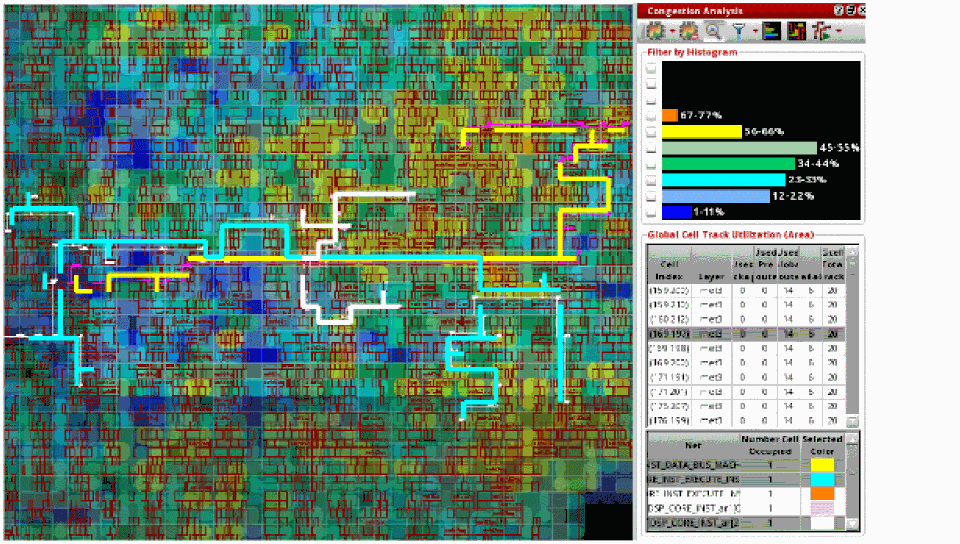Select the DSP_CORE_INST_ar[2 net row

point(746,523)
